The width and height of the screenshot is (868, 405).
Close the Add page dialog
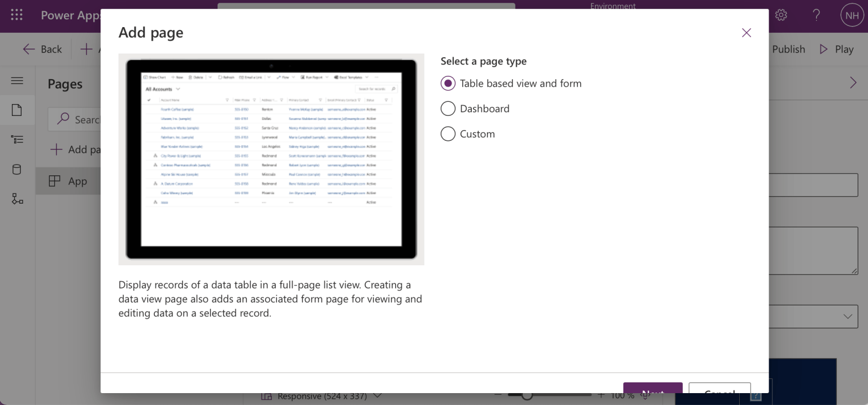coord(747,33)
